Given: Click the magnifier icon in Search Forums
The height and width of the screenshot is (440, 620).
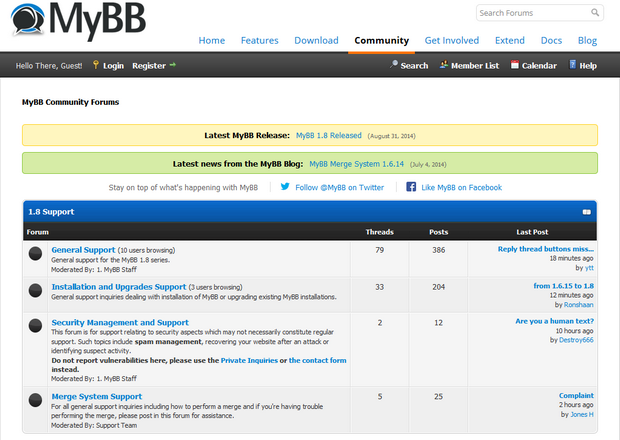Looking at the screenshot, I should coord(595,13).
